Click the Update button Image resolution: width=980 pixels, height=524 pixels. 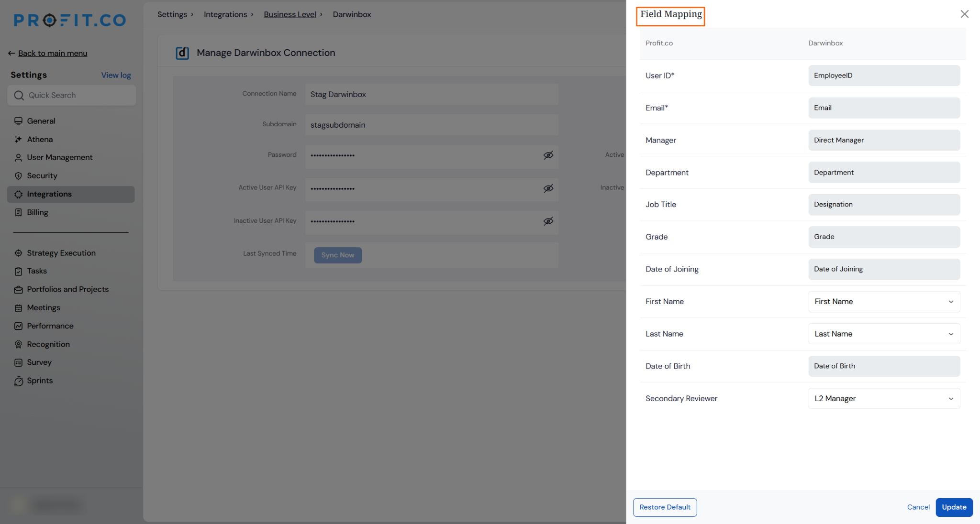tap(954, 507)
